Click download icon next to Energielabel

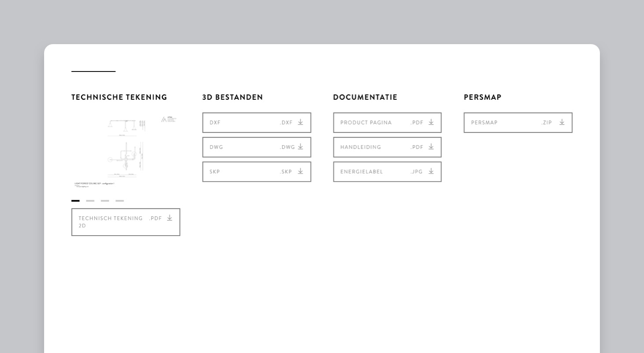(431, 171)
